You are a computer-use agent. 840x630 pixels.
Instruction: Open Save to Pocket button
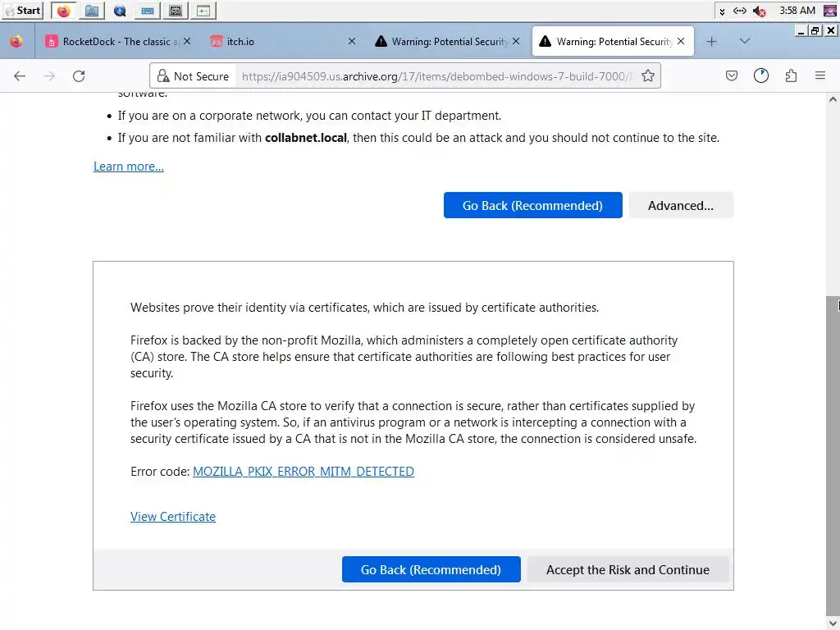(731, 76)
